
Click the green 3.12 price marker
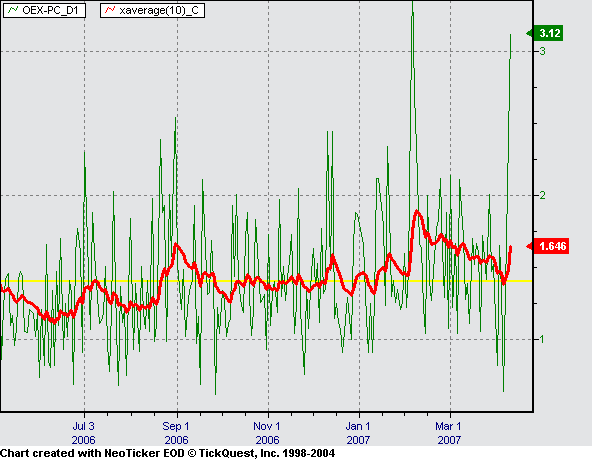click(544, 33)
